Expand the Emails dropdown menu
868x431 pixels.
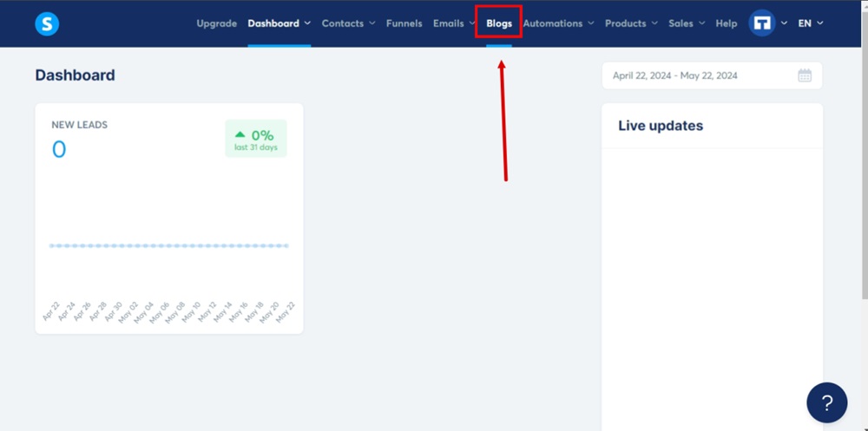point(454,23)
